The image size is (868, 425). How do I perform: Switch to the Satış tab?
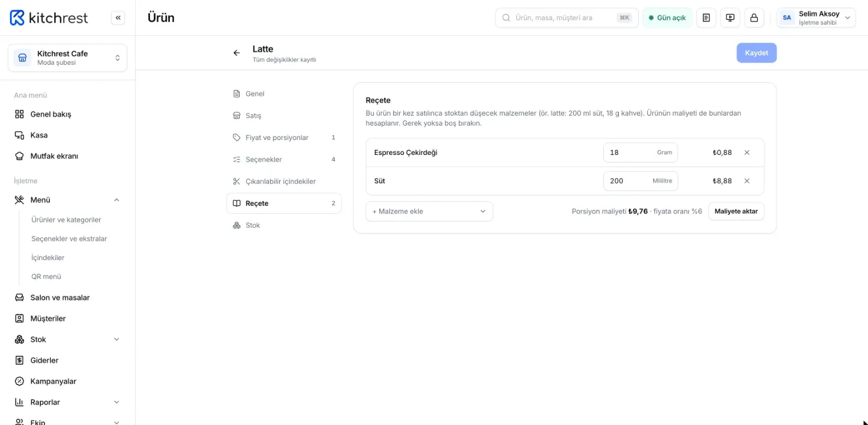pos(284,116)
